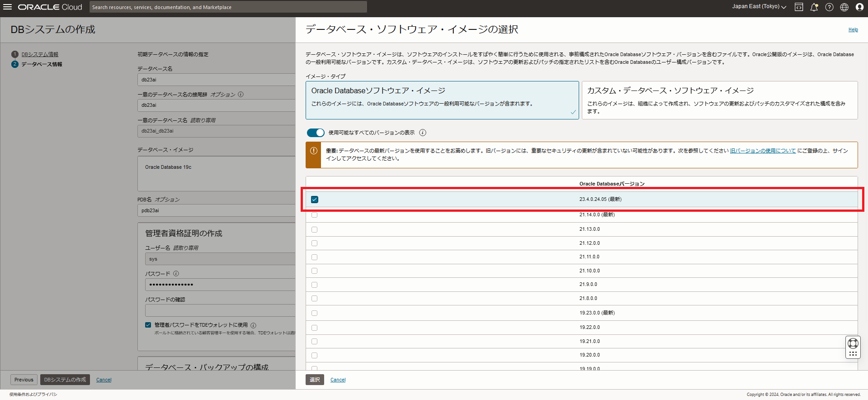Open the user profile avatar icon
868x400 pixels.
point(859,7)
